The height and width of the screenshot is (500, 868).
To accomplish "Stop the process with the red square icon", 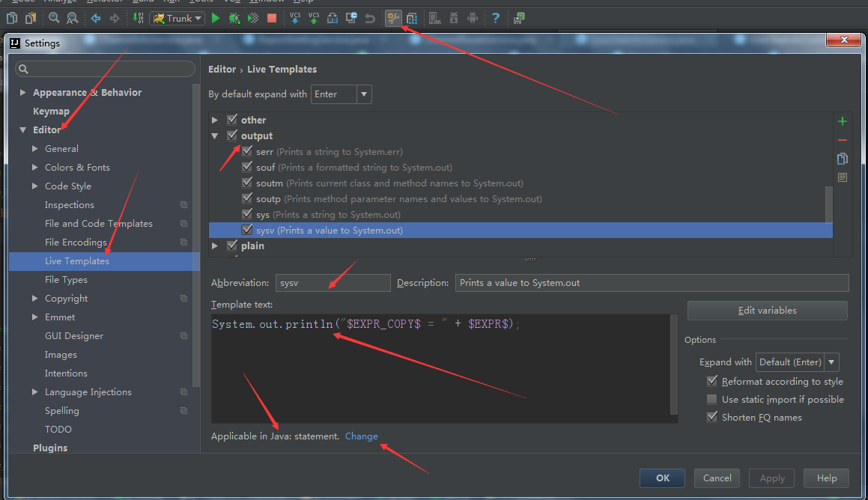I will tap(270, 18).
